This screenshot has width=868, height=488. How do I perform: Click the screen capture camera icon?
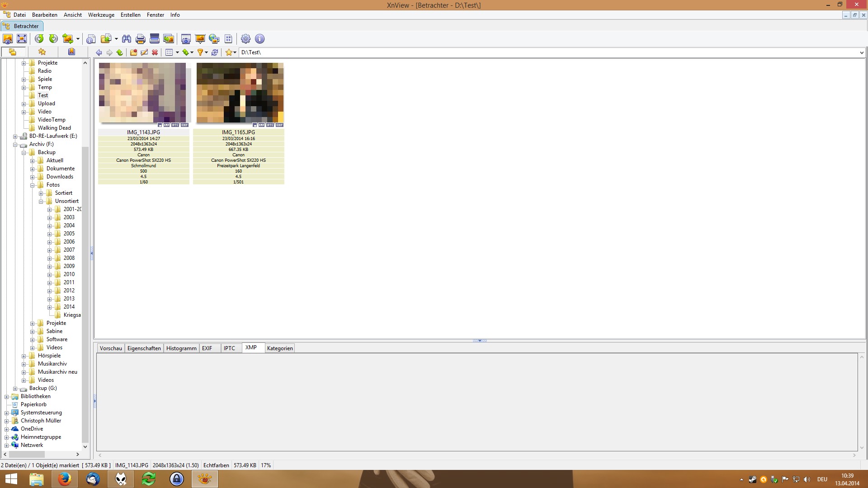coord(186,39)
